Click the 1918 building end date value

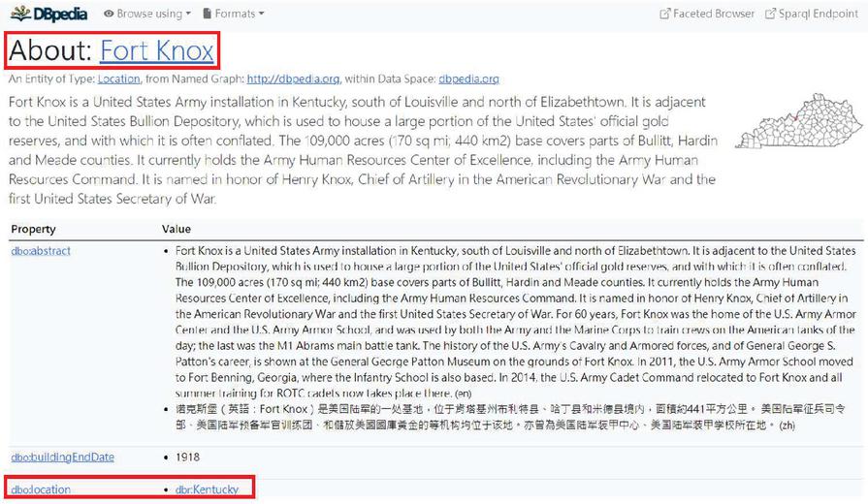(187, 457)
